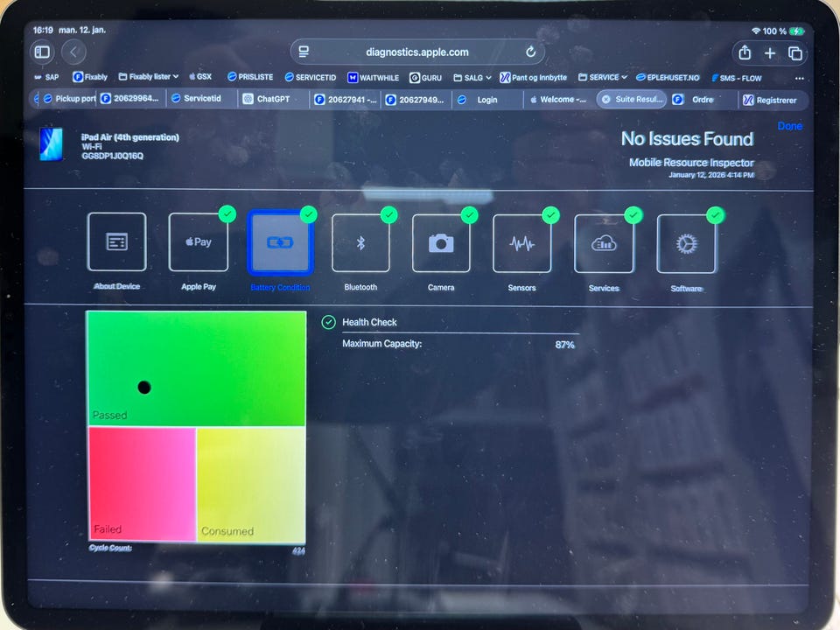
Task: Open the Pant og Innbytte bookmark
Action: [x=533, y=78]
